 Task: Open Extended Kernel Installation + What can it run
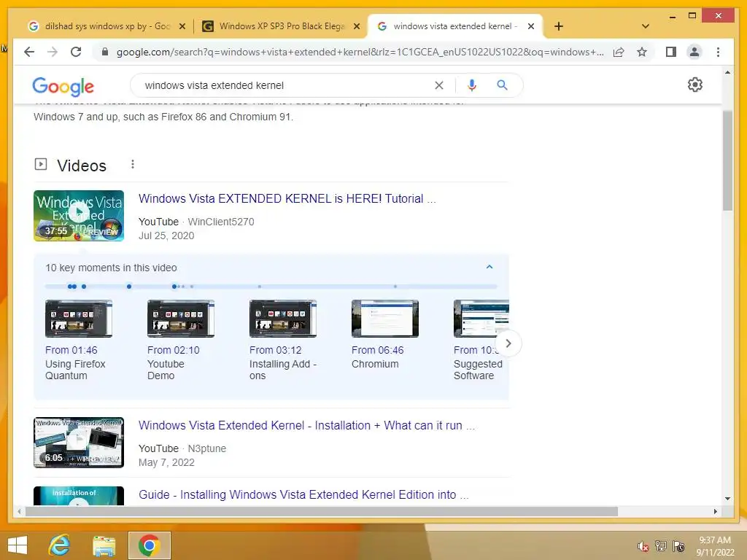pyautogui.click(x=306, y=425)
